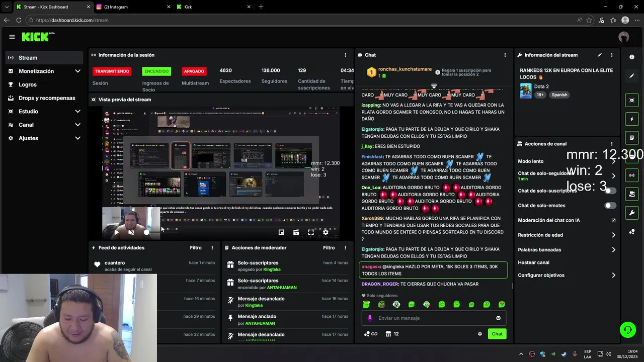Adjust the preview volume slider knob
644x362 pixels.
point(146,232)
